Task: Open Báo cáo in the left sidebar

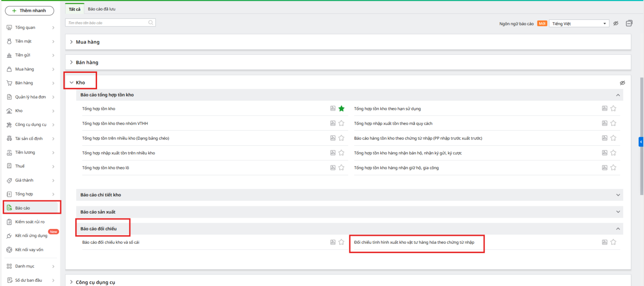Action: coord(23,208)
